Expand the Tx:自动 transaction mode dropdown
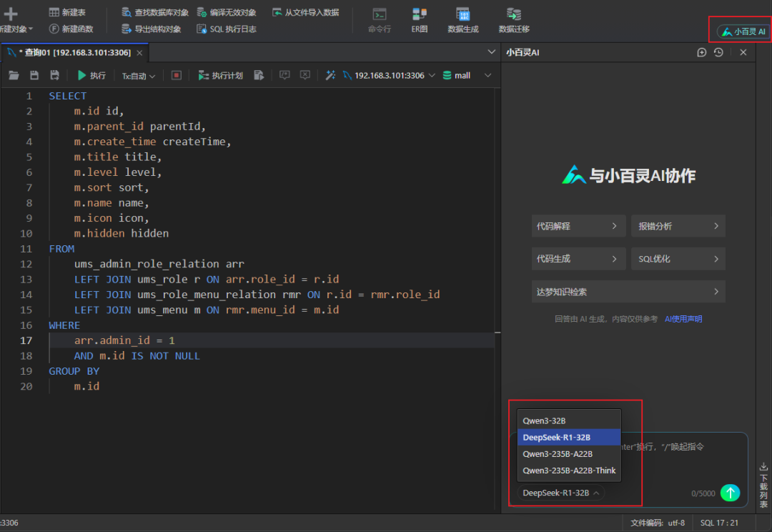The image size is (772, 532). [138, 76]
